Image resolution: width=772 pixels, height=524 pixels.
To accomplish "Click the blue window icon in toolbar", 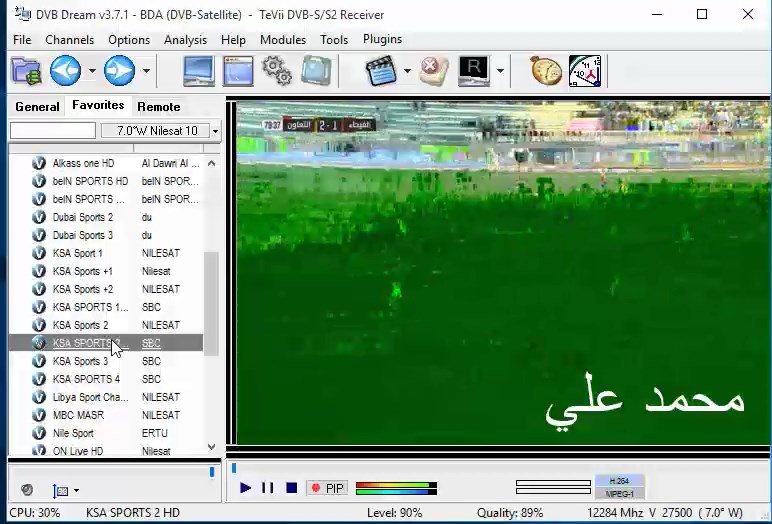I will 238,71.
